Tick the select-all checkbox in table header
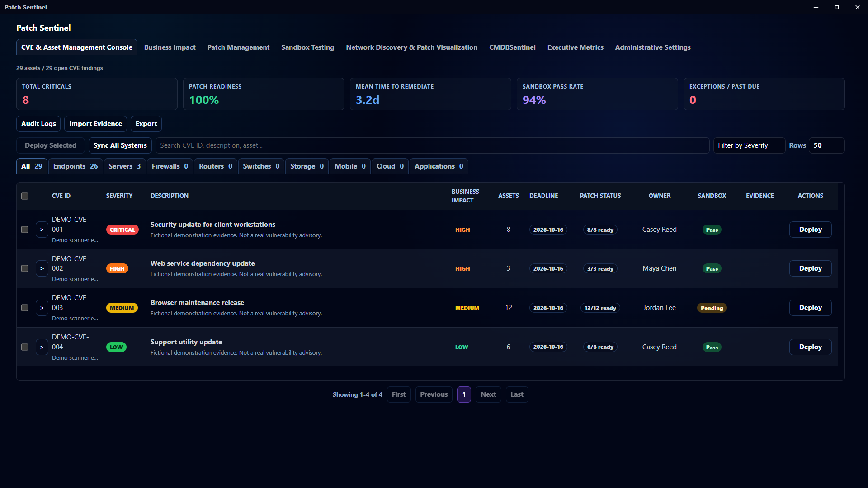Image resolution: width=868 pixels, height=488 pixels. [25, 196]
